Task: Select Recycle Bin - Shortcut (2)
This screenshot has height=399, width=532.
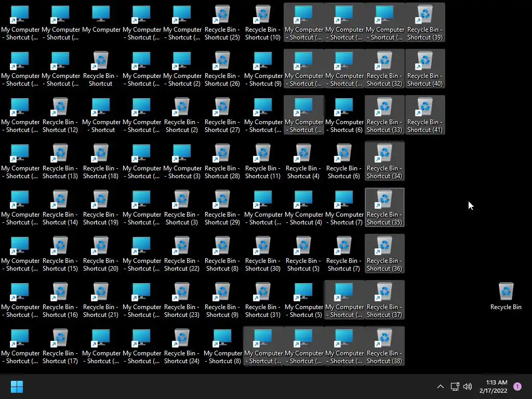Action: pyautogui.click(x=182, y=115)
